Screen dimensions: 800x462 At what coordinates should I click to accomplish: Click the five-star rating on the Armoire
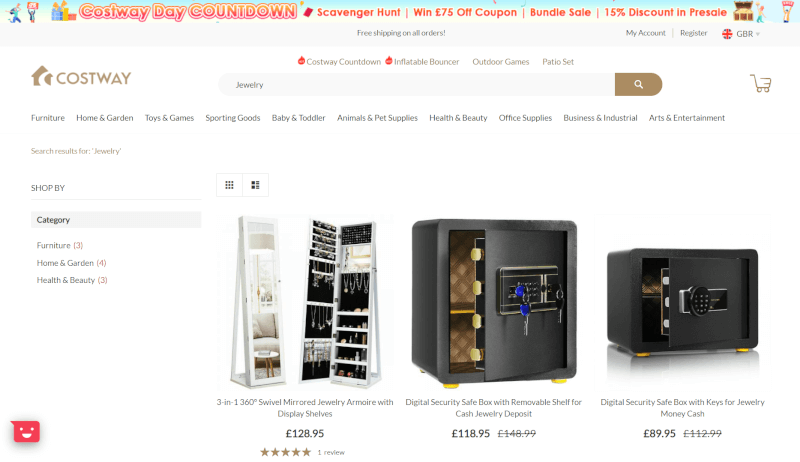[285, 452]
